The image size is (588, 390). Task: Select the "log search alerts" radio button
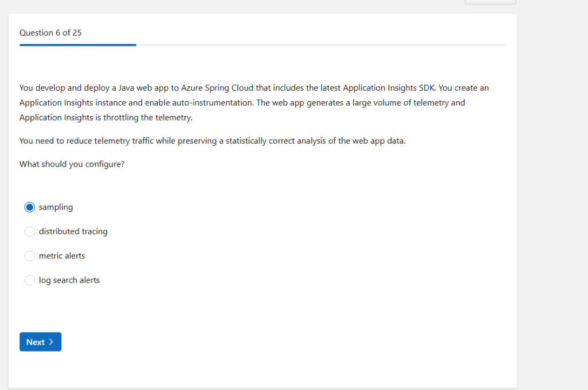click(30, 280)
